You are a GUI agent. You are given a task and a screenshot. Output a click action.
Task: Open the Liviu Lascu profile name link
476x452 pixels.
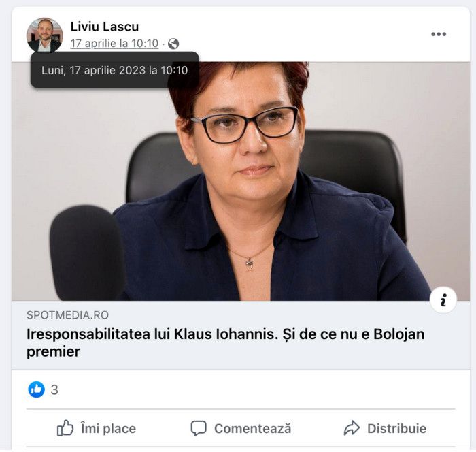[x=105, y=27]
